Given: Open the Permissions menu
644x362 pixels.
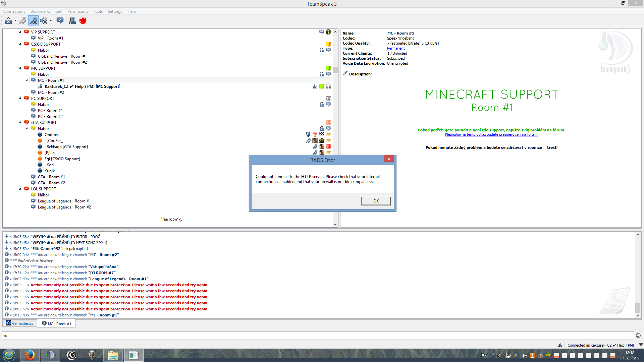Looking at the screenshot, I should tap(77, 11).
